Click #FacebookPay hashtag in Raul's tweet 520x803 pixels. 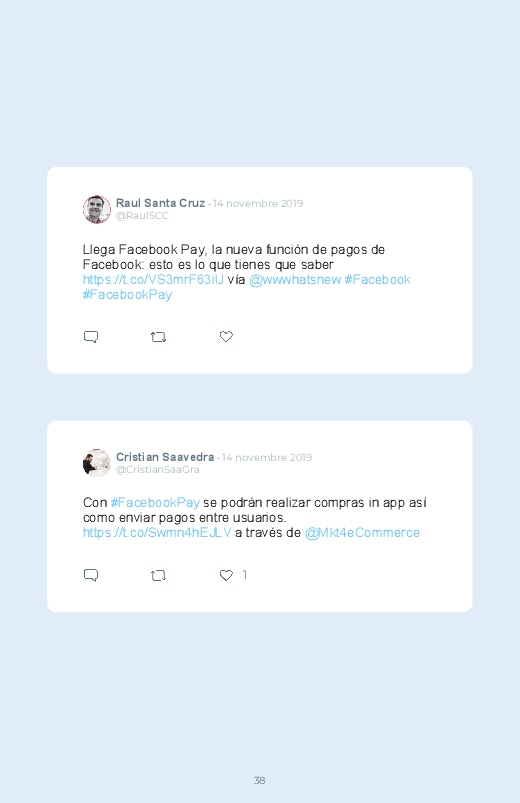pyautogui.click(x=128, y=294)
